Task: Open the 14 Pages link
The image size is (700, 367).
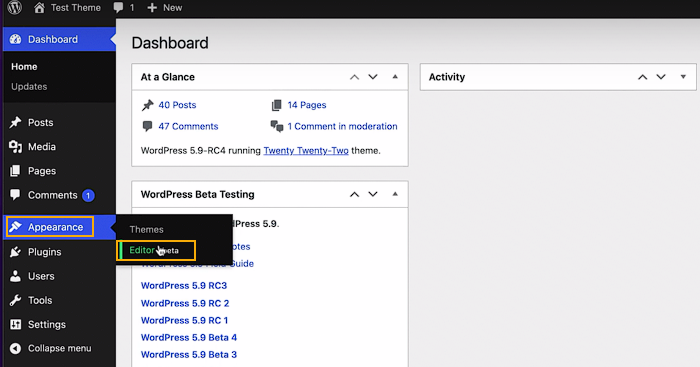Action: point(307,105)
